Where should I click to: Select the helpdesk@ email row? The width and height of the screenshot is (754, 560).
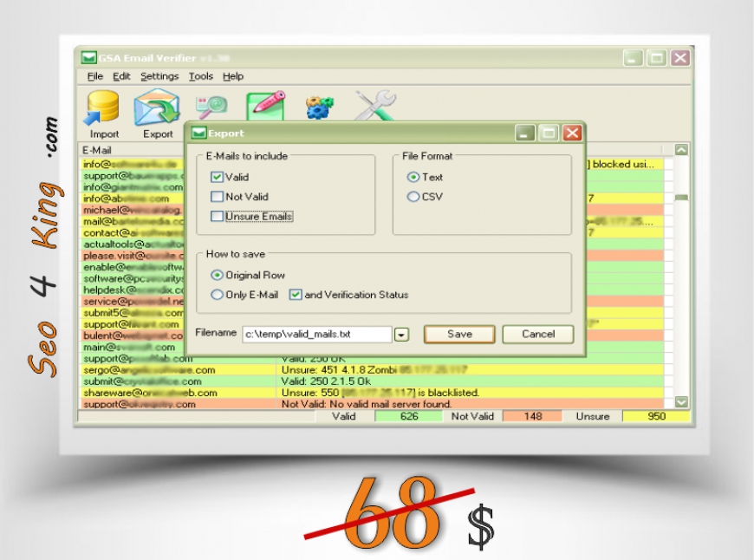click(x=133, y=290)
